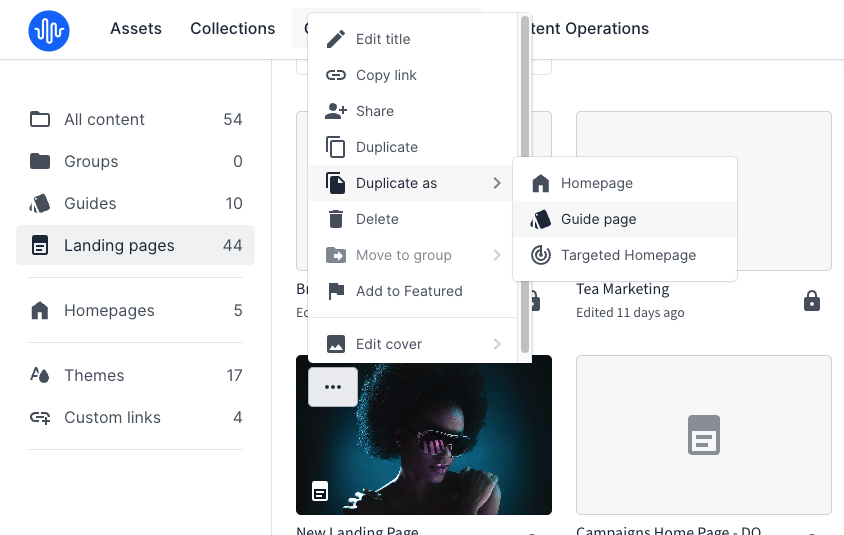
Task: Click the Landing pages document icon
Action: [40, 245]
